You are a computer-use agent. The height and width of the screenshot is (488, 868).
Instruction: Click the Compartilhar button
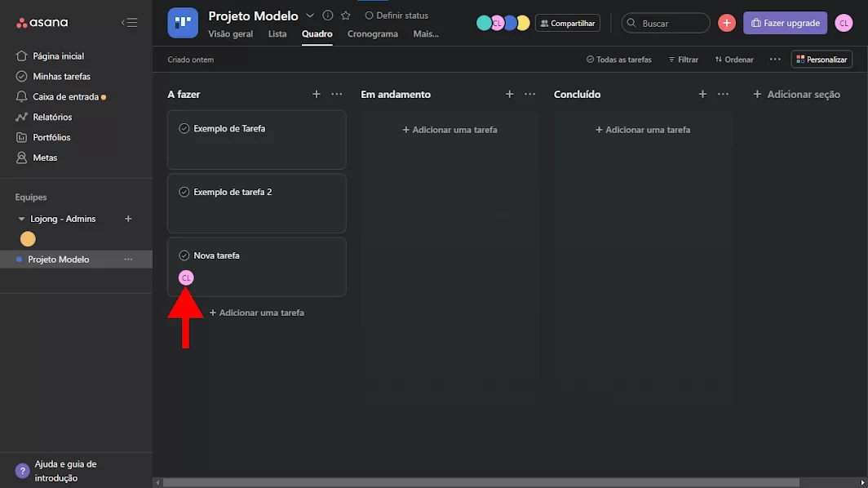[x=568, y=24]
